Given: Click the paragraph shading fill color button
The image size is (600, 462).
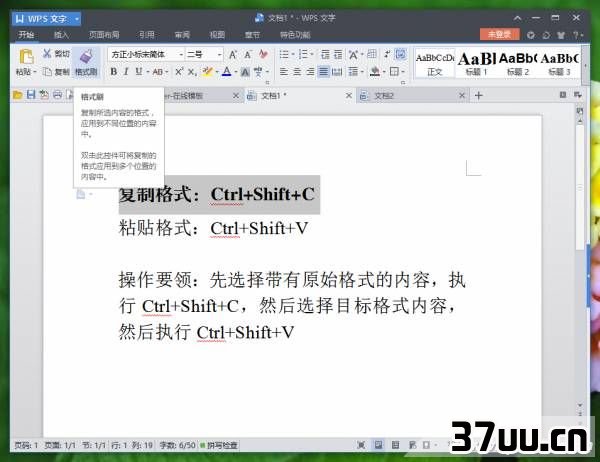Looking at the screenshot, I should click(x=375, y=72).
